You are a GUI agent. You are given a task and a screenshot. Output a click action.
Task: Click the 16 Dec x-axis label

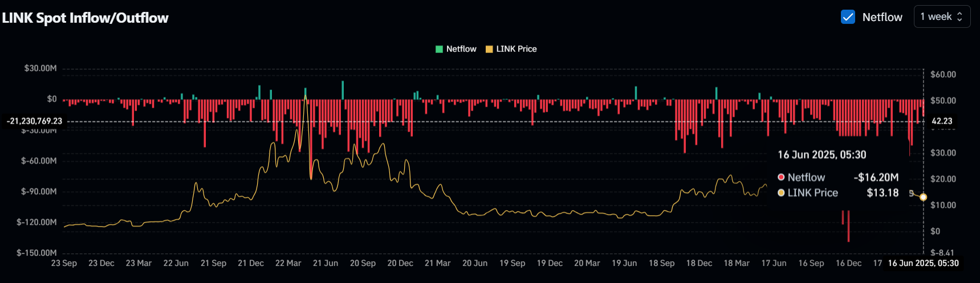[848, 263]
